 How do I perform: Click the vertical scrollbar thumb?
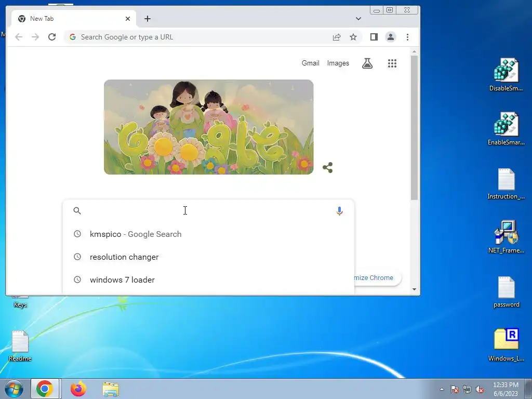tap(414, 128)
